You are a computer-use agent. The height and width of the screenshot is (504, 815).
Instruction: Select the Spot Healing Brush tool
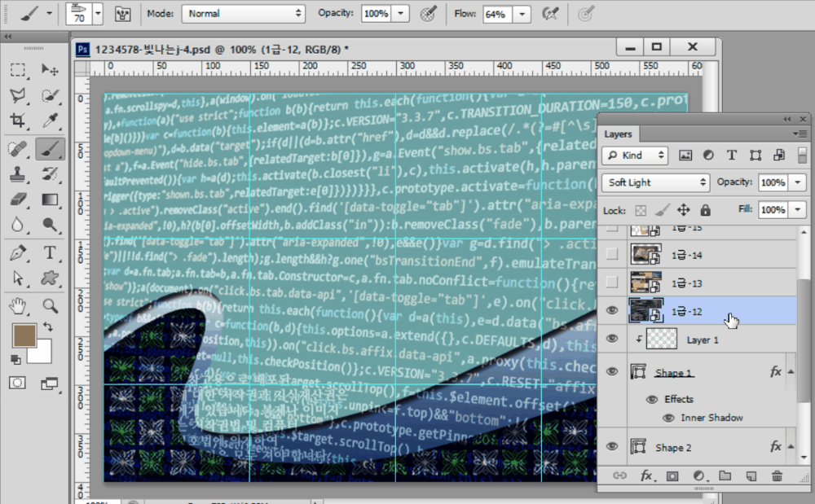click(18, 150)
